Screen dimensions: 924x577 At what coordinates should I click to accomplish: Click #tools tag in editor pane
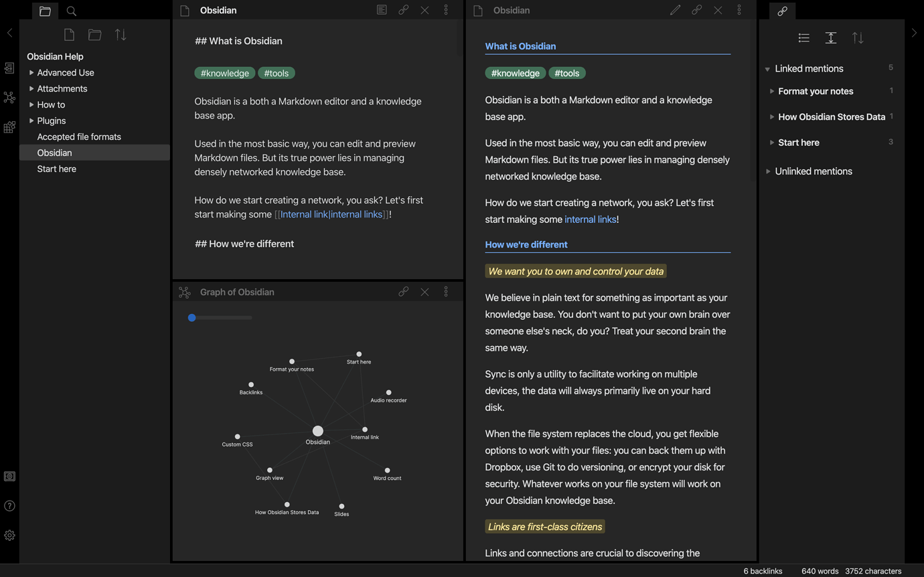point(277,73)
